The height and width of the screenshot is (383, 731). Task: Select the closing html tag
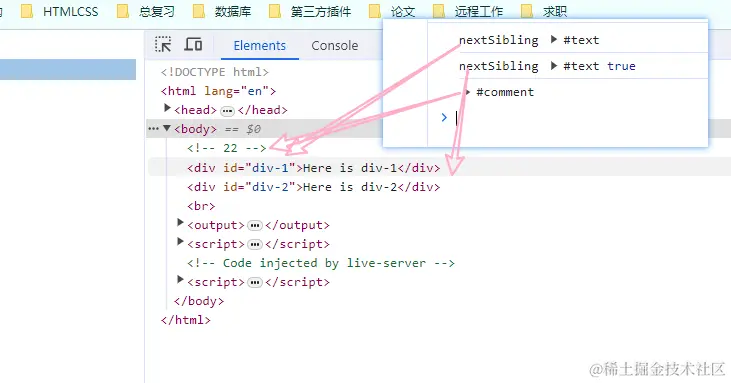(x=186, y=320)
